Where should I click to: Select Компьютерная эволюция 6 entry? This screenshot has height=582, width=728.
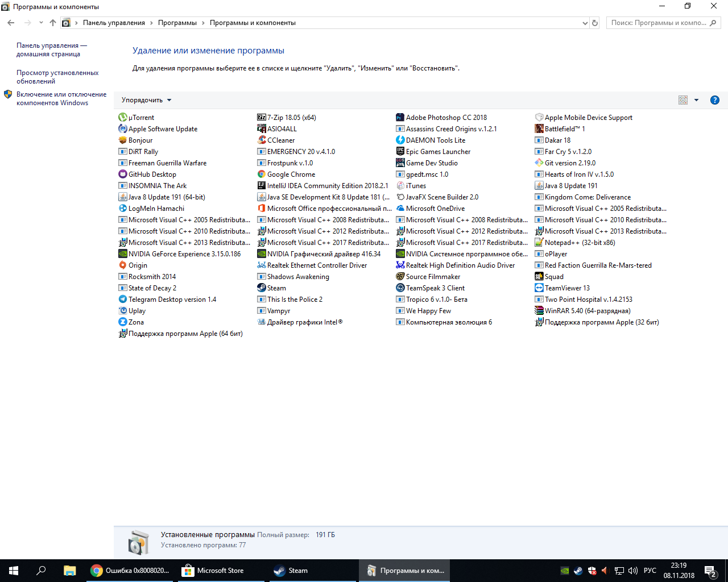pyautogui.click(x=444, y=322)
